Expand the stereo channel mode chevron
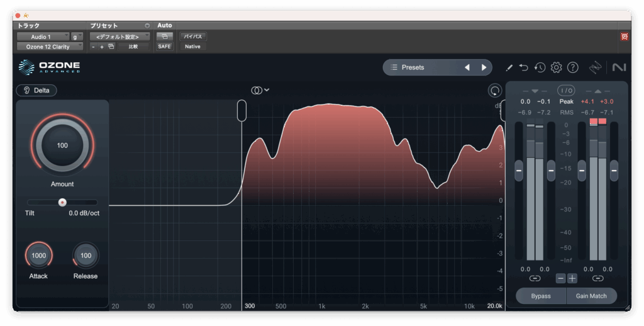The height and width of the screenshot is (326, 644). [267, 90]
